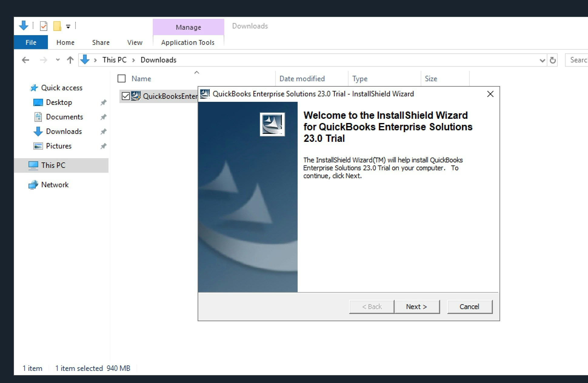
Task: Click the New folder quick access icon
Action: pos(57,26)
